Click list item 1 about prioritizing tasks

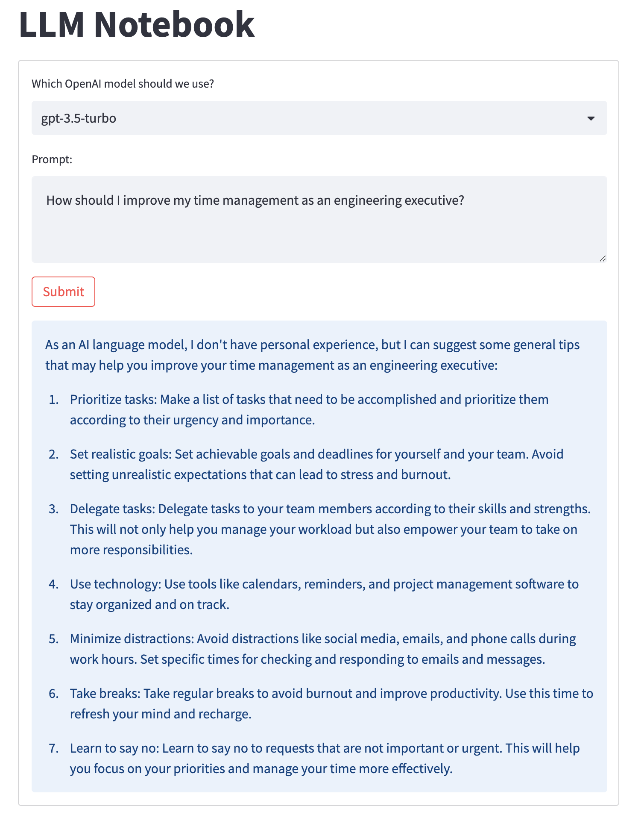click(x=310, y=409)
